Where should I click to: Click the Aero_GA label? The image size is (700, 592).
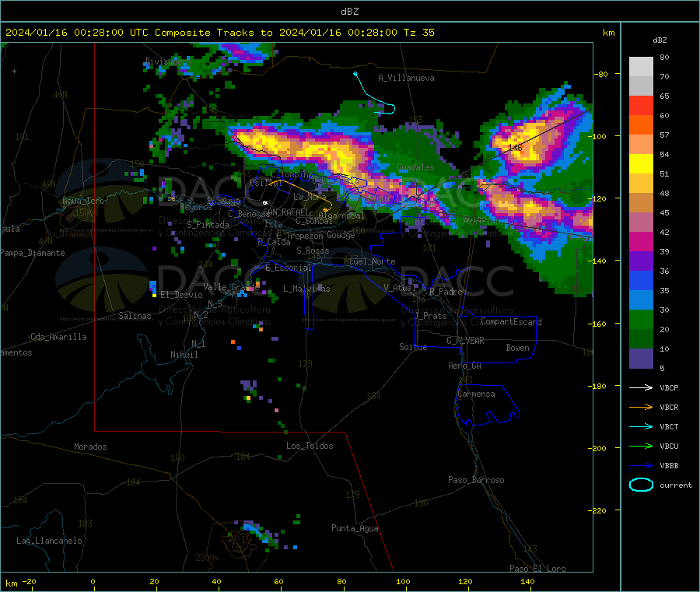(464, 366)
